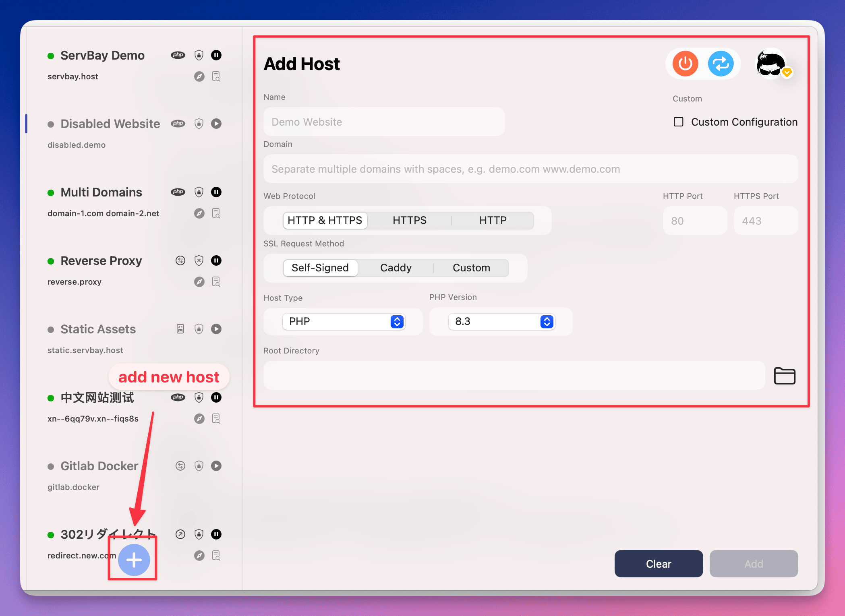Select Self-Signed SSL request method
The image size is (845, 616).
tap(319, 267)
